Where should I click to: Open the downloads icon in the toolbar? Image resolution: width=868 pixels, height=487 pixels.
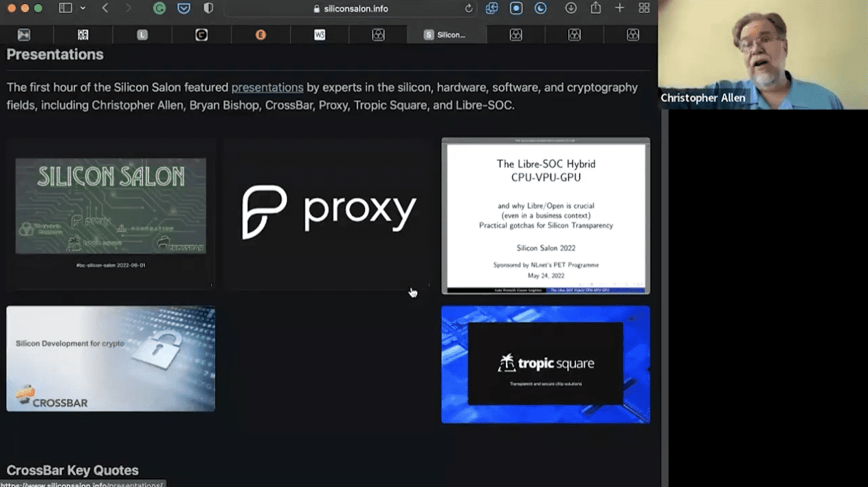point(570,8)
